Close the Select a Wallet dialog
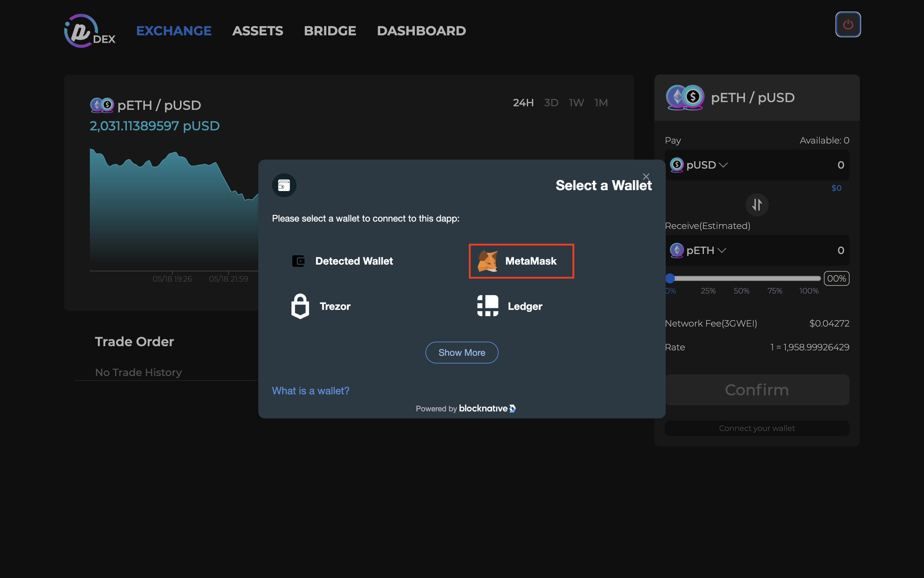Image resolution: width=924 pixels, height=578 pixels. click(646, 176)
